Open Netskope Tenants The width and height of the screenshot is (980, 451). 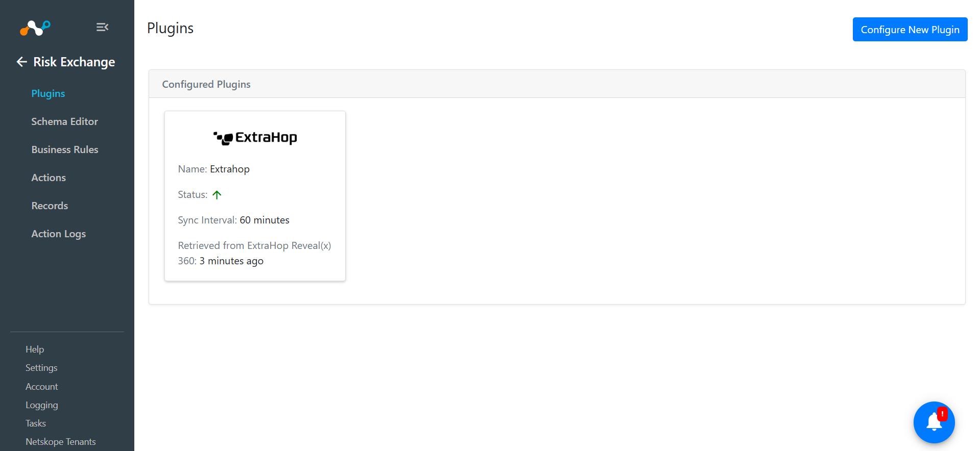61,442
